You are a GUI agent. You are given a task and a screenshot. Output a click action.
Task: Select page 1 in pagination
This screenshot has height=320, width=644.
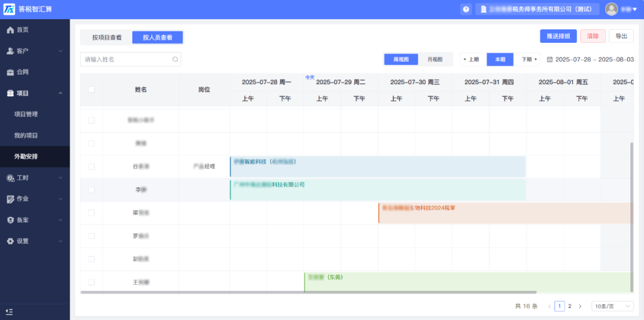559,306
